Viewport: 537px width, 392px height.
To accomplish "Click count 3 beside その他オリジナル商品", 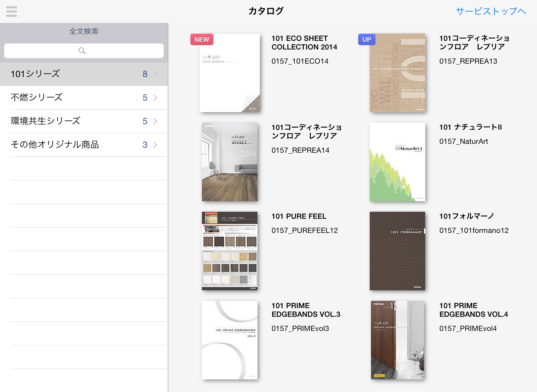I will pos(145,145).
